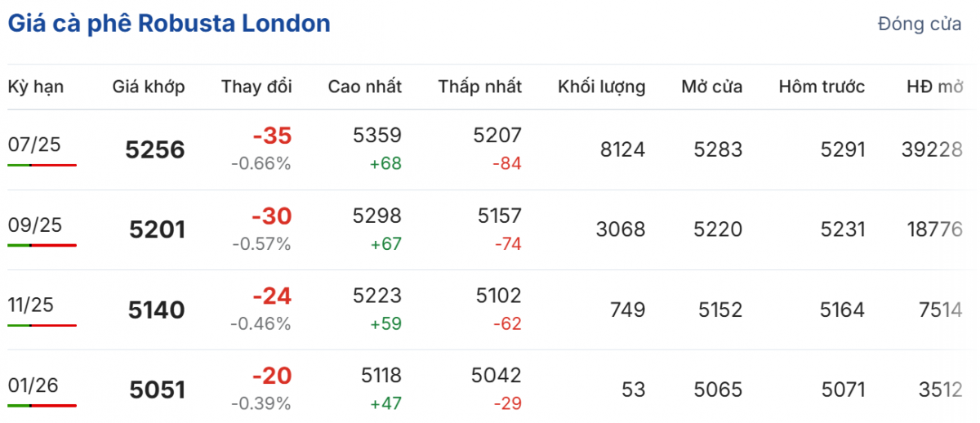Sort by the Giá khớp column header

click(x=149, y=87)
